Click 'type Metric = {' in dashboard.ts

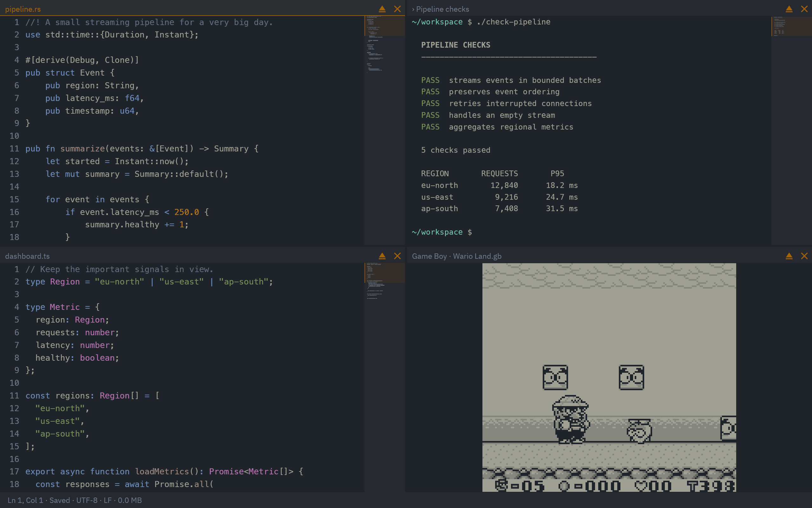pos(62,307)
